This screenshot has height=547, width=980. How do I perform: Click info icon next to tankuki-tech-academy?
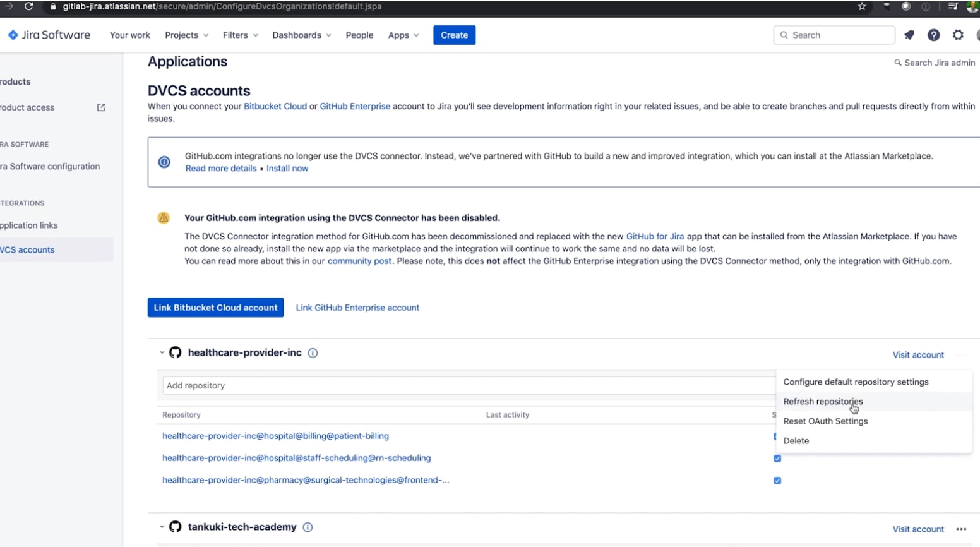308,527
